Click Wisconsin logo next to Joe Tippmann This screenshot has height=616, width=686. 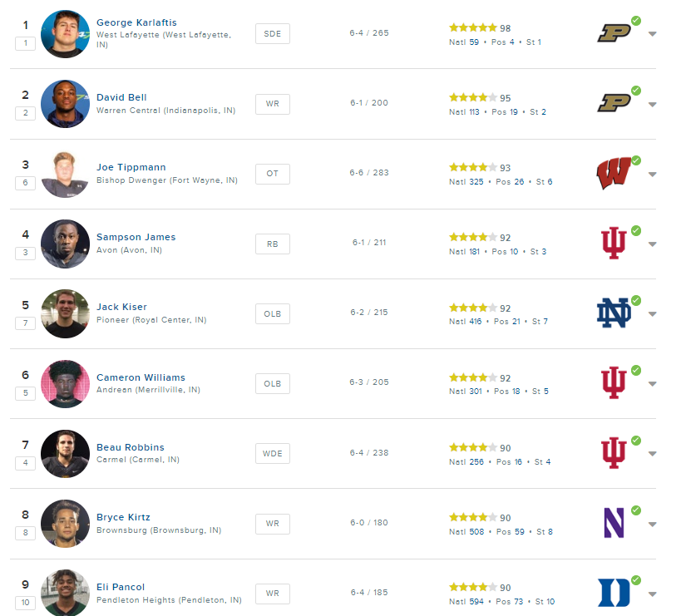coord(614,173)
